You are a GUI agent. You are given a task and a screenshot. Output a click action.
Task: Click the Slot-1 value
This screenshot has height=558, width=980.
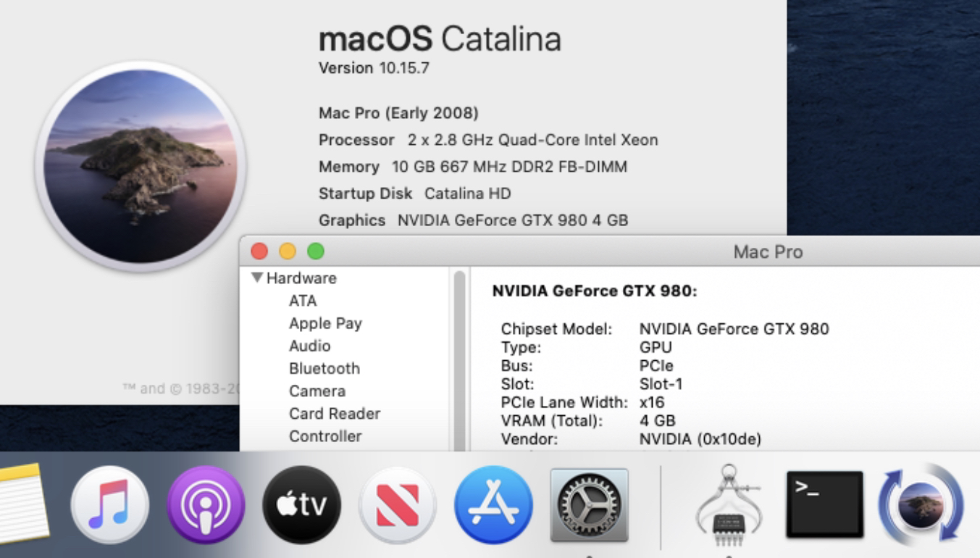click(x=661, y=383)
